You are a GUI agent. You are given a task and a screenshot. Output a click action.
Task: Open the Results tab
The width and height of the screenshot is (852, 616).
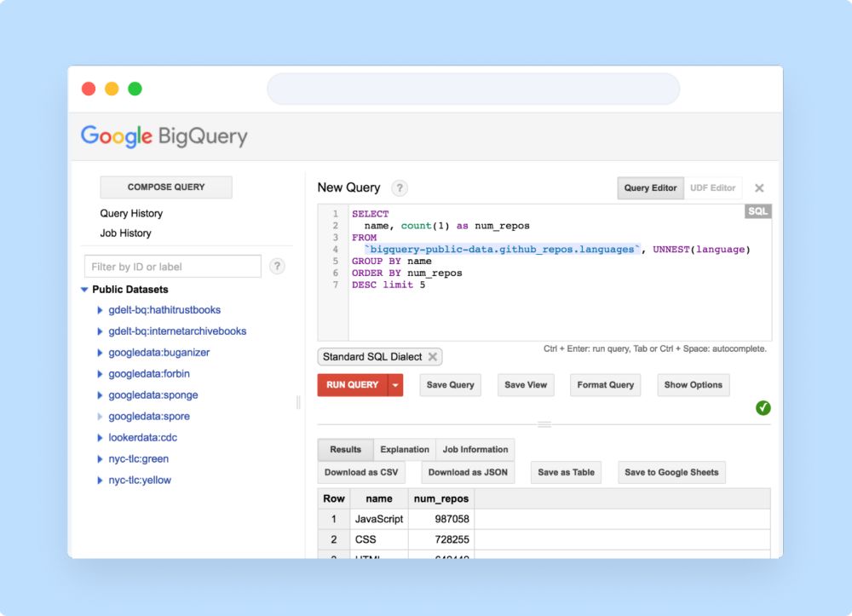[346, 449]
